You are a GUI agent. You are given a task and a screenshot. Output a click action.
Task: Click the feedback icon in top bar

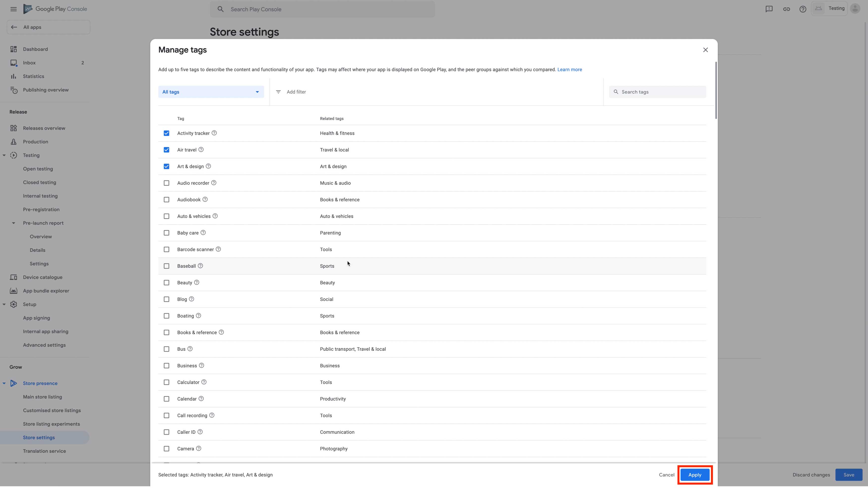click(x=769, y=9)
